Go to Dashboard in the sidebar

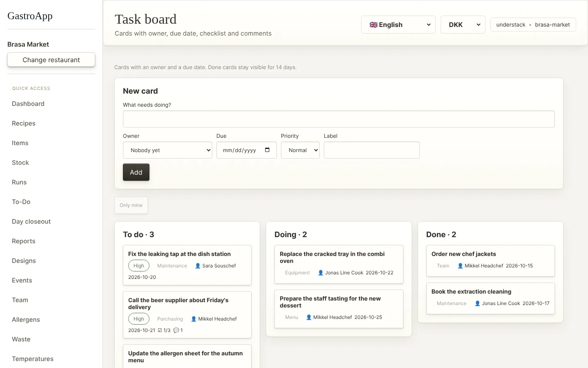(x=28, y=104)
